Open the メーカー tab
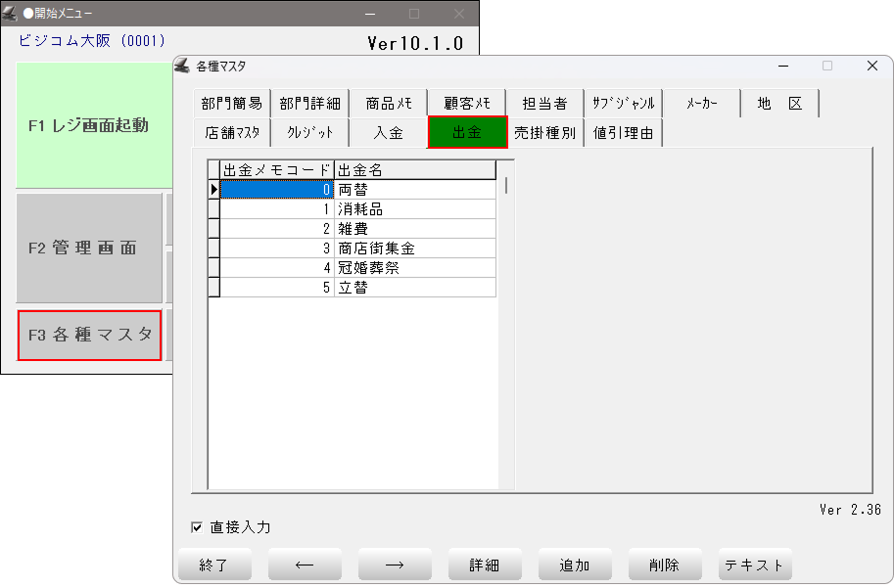The height and width of the screenshot is (588, 894). (x=701, y=104)
